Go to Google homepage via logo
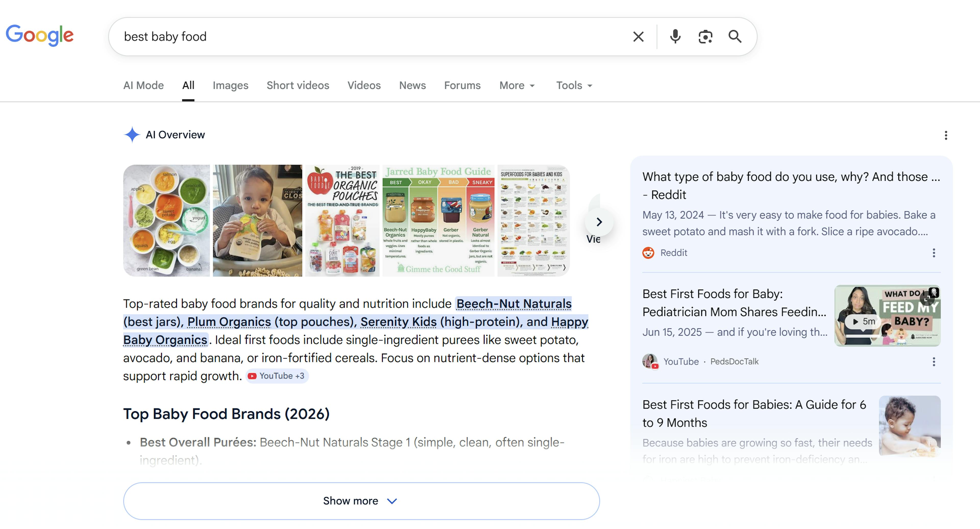980x529 pixels. point(40,35)
